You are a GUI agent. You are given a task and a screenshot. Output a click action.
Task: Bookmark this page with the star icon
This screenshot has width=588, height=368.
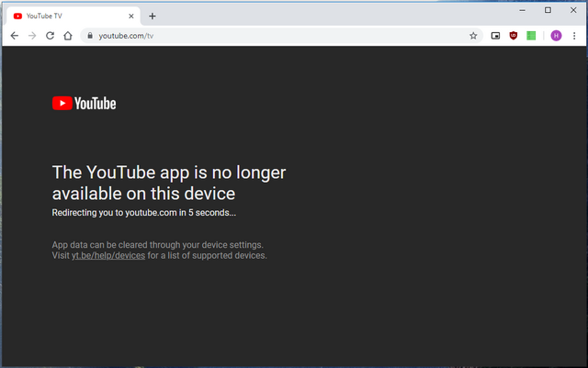(x=473, y=36)
